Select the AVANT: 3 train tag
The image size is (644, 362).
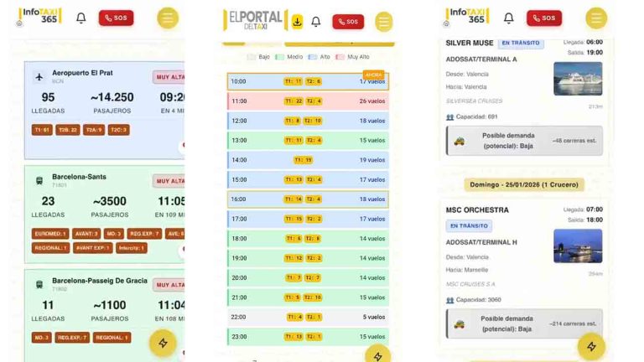coord(86,234)
